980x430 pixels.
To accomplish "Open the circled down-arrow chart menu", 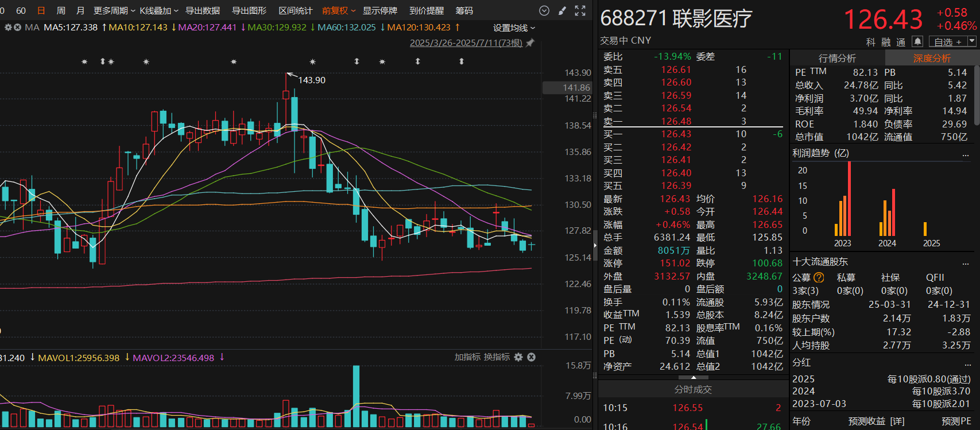I will pos(544,11).
